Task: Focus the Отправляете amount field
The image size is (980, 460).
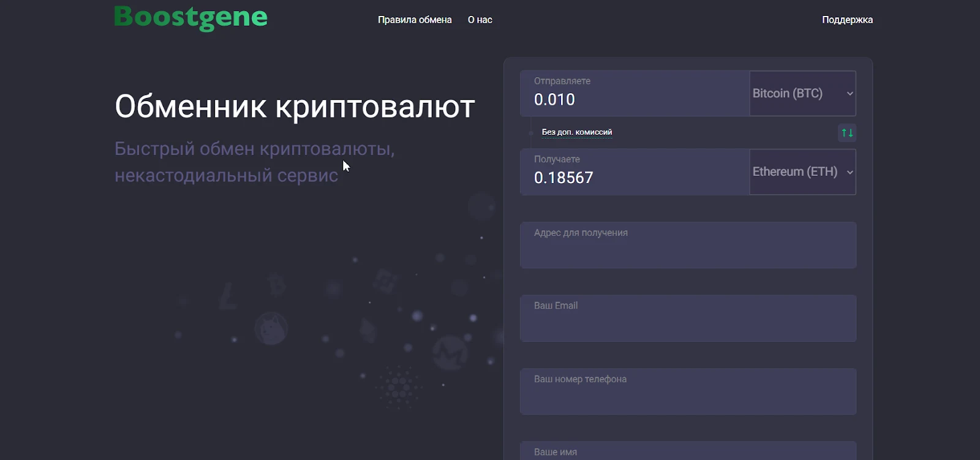Action: coord(635,93)
